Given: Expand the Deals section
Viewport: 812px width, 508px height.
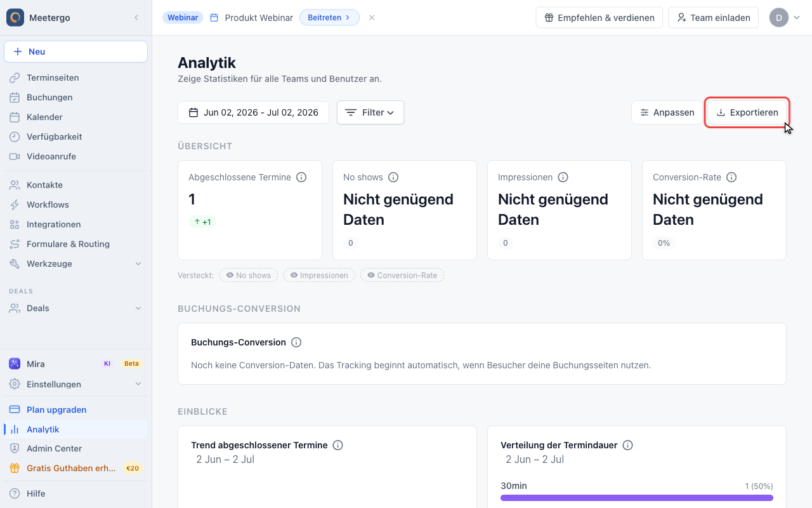Looking at the screenshot, I should point(138,308).
